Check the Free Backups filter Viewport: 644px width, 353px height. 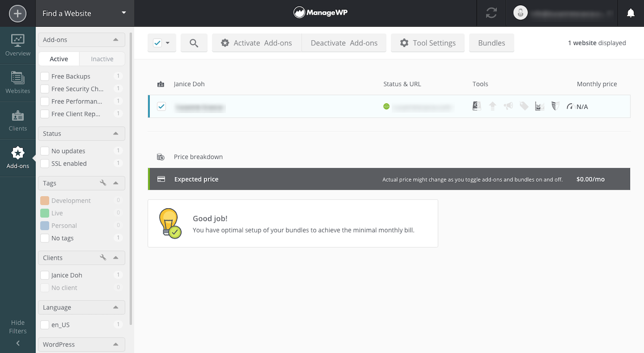45,76
